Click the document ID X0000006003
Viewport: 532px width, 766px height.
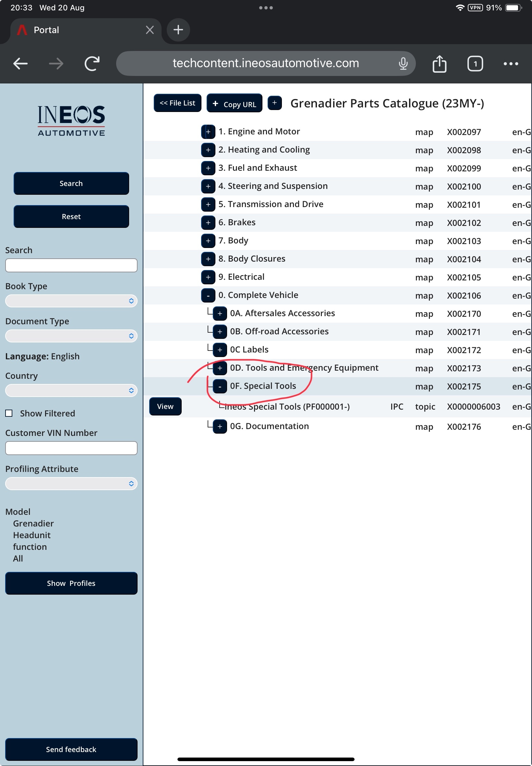pos(474,406)
